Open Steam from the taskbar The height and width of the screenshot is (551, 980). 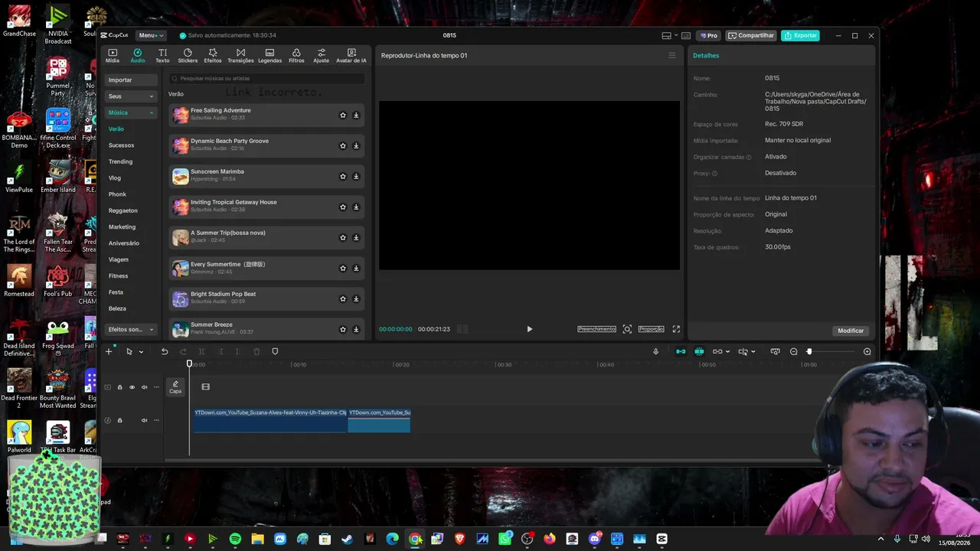click(347, 539)
